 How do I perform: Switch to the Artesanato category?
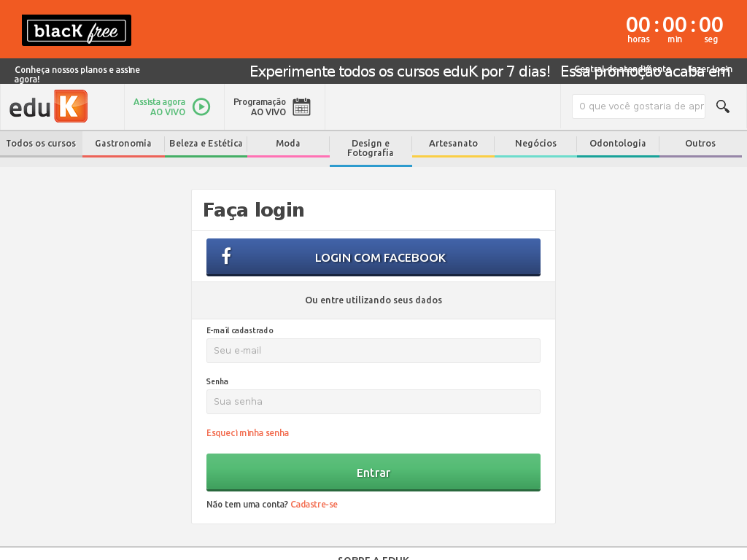452,144
